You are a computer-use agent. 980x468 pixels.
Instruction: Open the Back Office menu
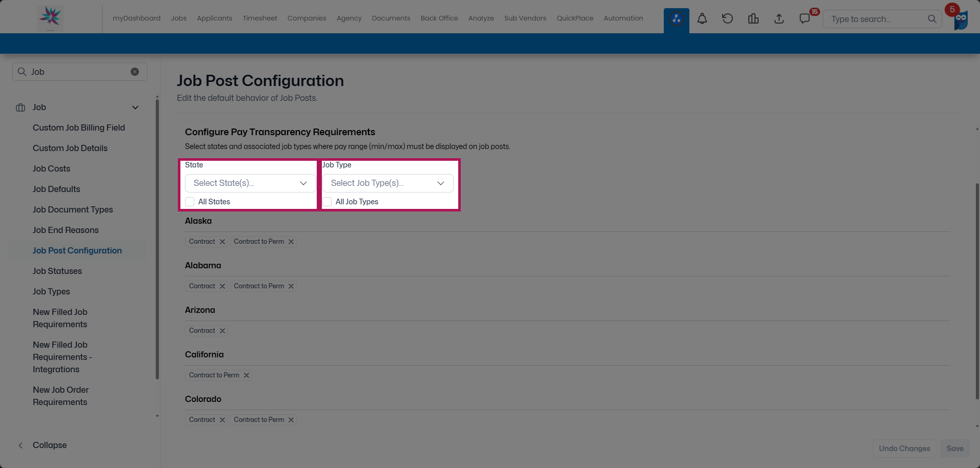(439, 18)
